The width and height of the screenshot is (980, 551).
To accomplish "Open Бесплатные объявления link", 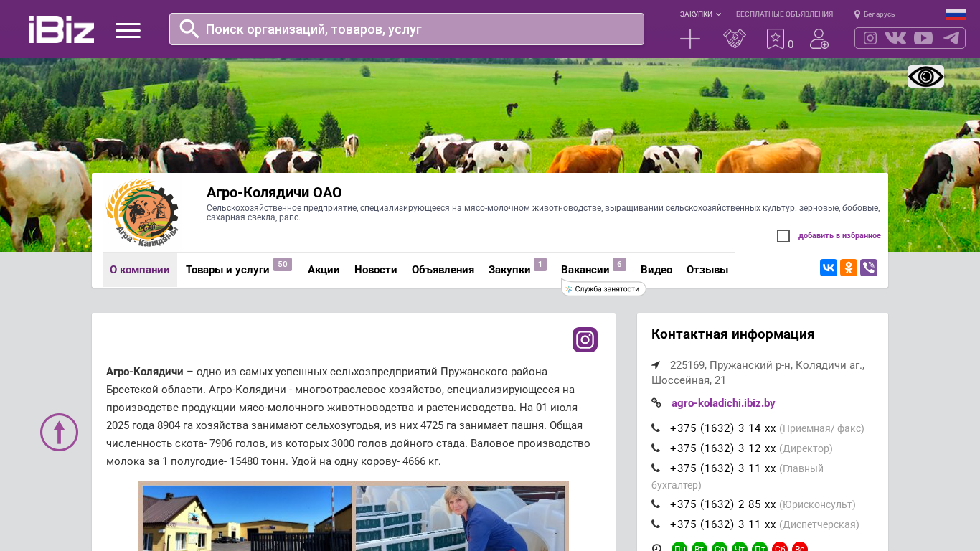I will click(x=784, y=14).
